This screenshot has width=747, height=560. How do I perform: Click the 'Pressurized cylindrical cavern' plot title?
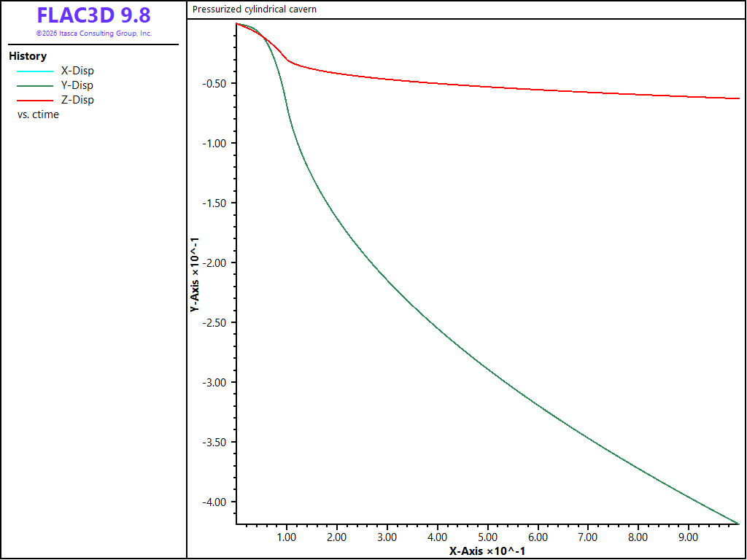(x=255, y=9)
